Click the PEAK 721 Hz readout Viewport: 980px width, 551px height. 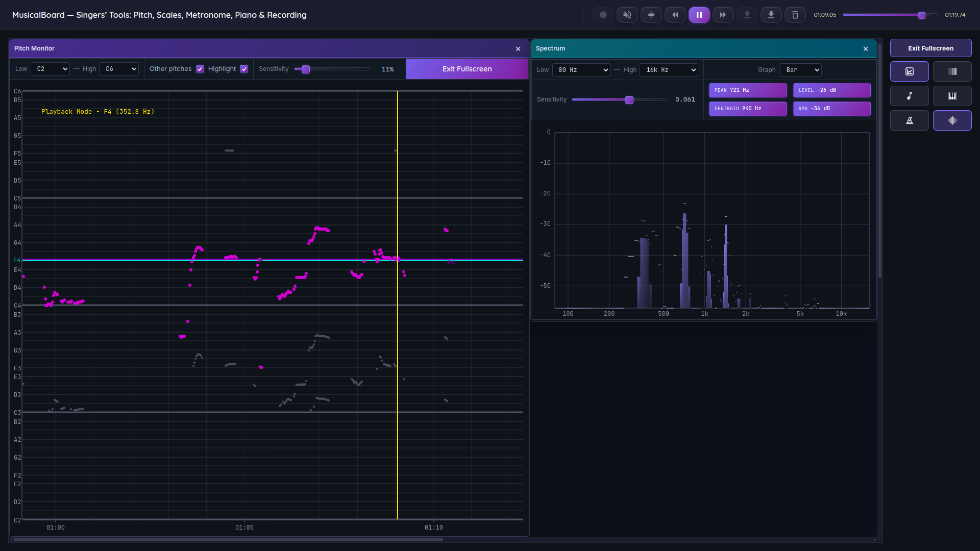tap(748, 90)
